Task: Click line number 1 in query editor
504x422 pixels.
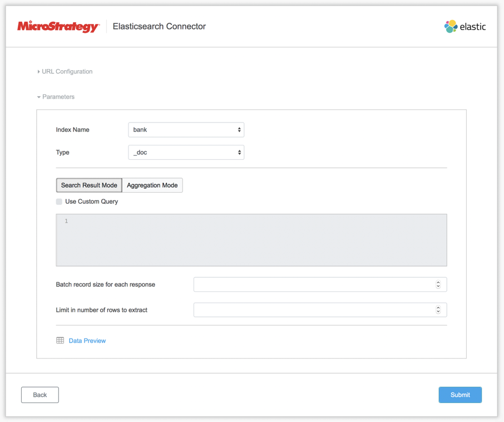Action: point(66,222)
